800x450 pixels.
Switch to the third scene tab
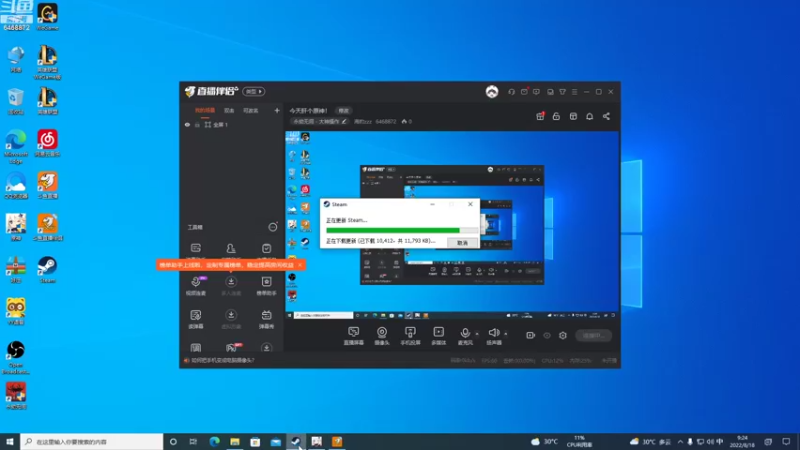[250, 110]
